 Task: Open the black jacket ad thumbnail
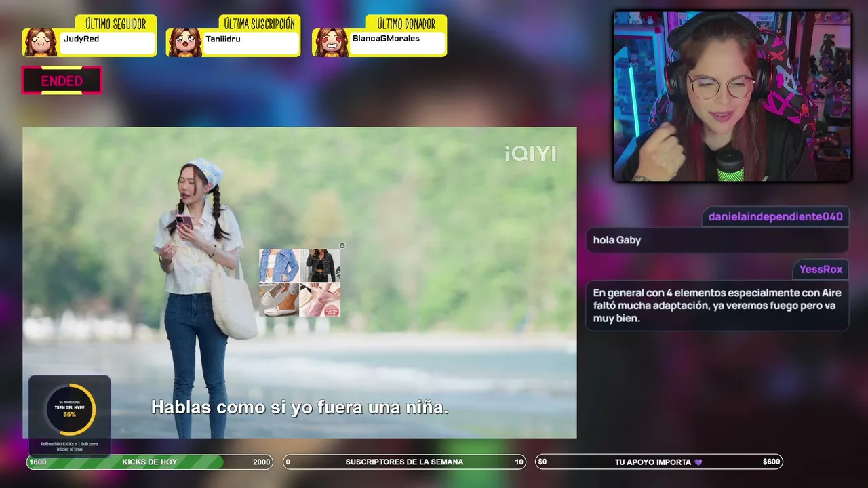point(320,266)
